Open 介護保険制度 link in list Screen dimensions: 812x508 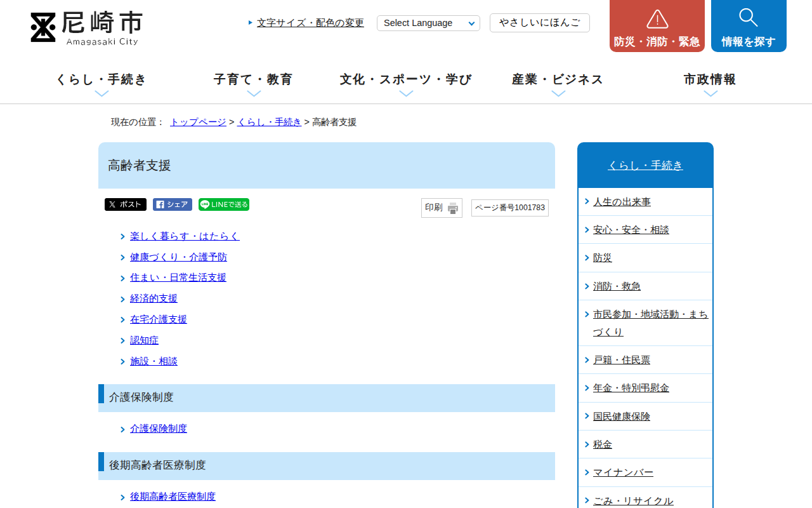point(159,429)
